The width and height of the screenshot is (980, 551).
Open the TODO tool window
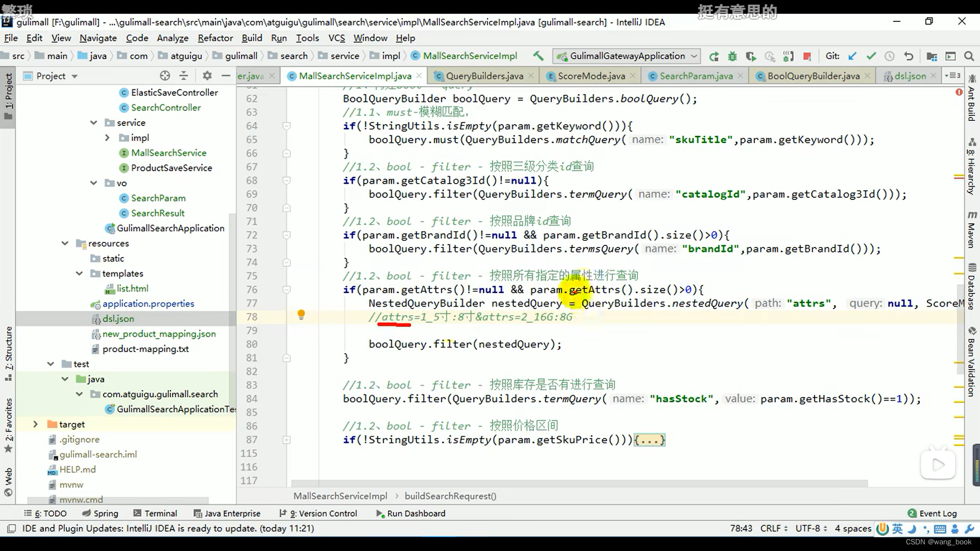pos(45,513)
